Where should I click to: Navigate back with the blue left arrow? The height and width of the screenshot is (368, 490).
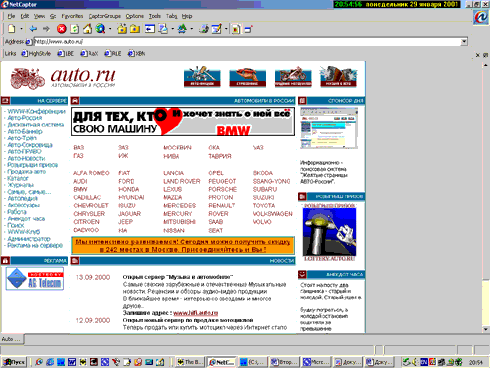(x=33, y=29)
